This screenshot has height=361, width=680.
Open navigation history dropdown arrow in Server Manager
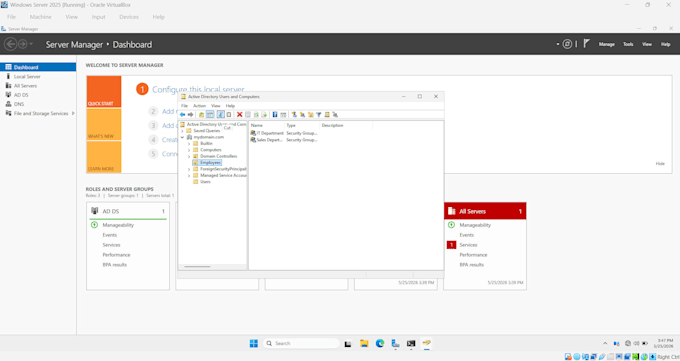pos(31,44)
